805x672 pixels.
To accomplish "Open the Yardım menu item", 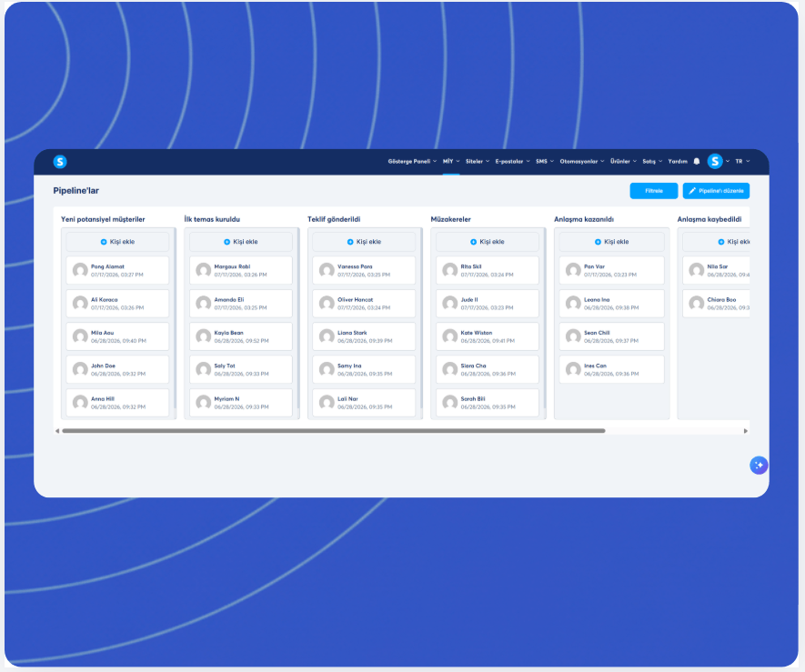I will pos(678,161).
